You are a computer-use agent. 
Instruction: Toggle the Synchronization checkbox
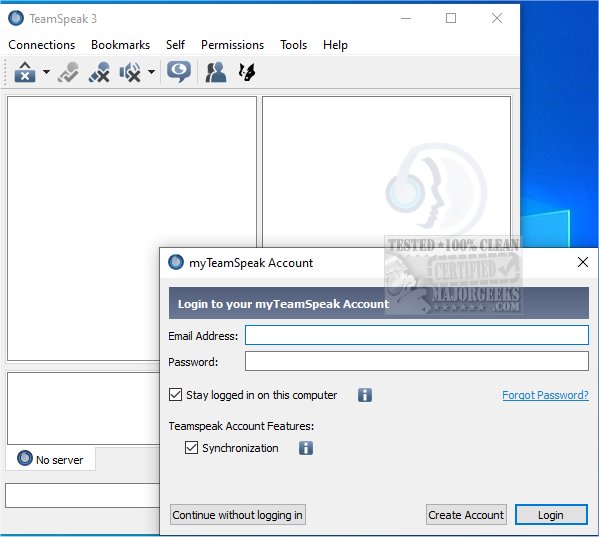(x=191, y=448)
